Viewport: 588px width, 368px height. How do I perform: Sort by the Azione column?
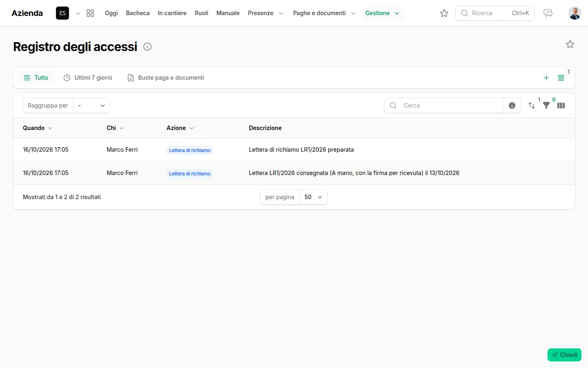pos(180,128)
